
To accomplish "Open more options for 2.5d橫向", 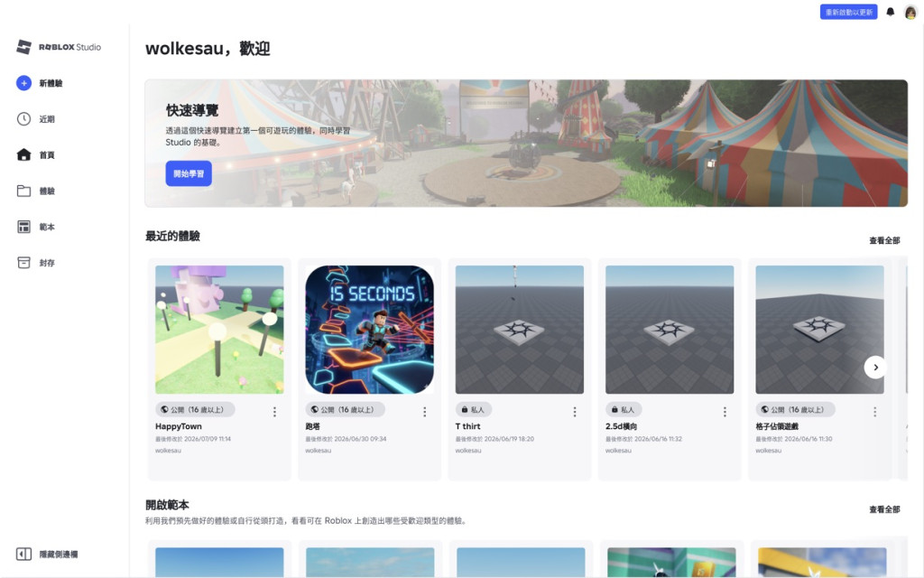I will pos(725,412).
